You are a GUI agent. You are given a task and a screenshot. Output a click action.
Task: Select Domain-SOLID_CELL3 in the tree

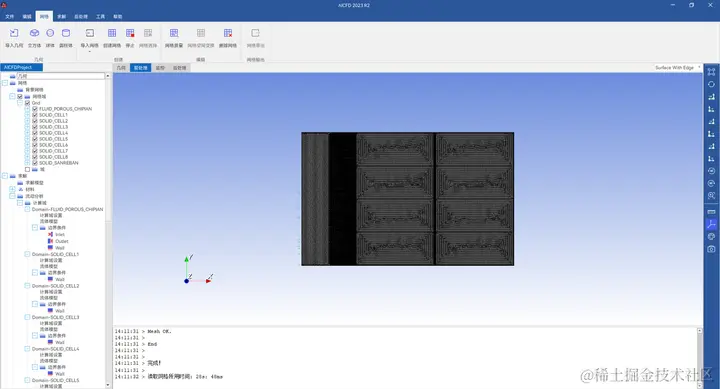pyautogui.click(x=56, y=317)
